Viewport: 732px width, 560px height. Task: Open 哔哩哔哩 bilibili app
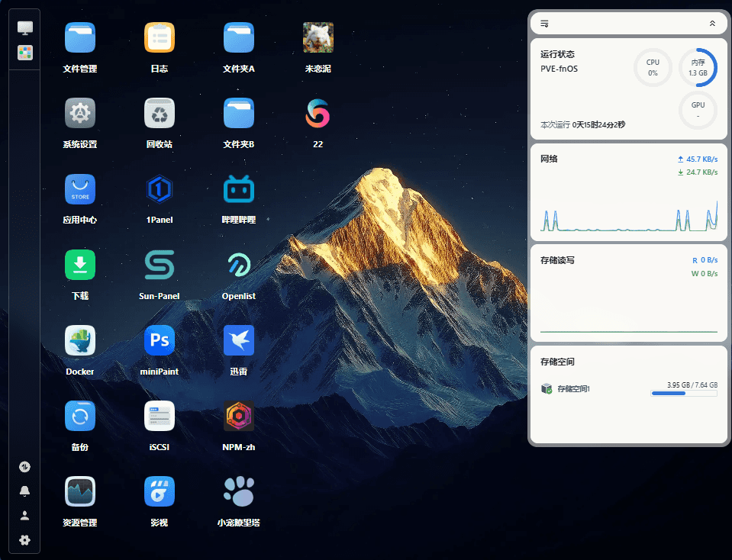(x=239, y=189)
